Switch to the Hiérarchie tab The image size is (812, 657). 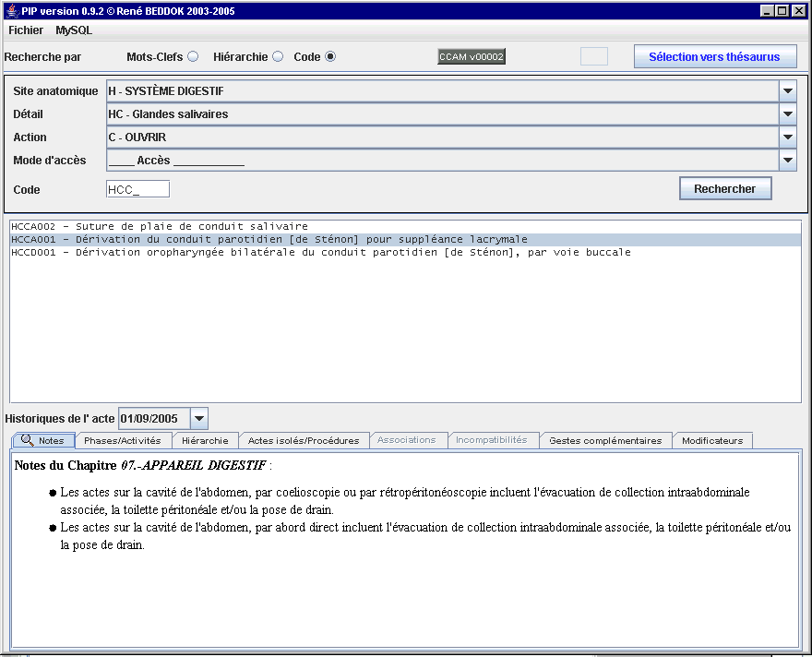[x=205, y=440]
